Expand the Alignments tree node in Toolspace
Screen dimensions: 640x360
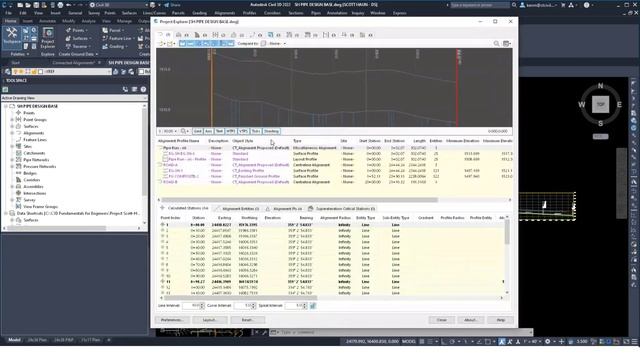pos(12,133)
